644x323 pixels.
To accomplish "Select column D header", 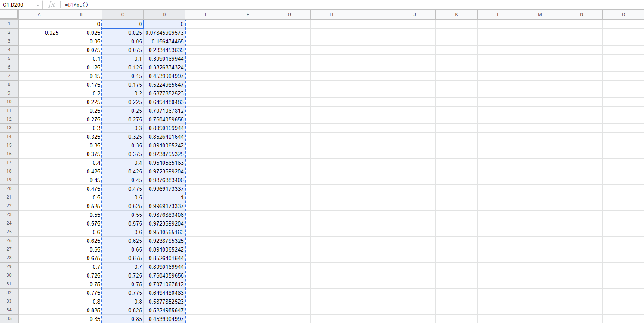I will click(164, 14).
